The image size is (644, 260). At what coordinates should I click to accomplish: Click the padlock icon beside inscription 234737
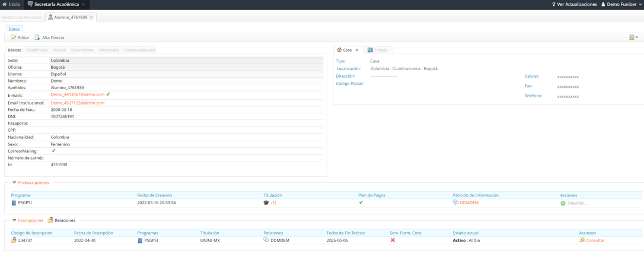point(14,240)
